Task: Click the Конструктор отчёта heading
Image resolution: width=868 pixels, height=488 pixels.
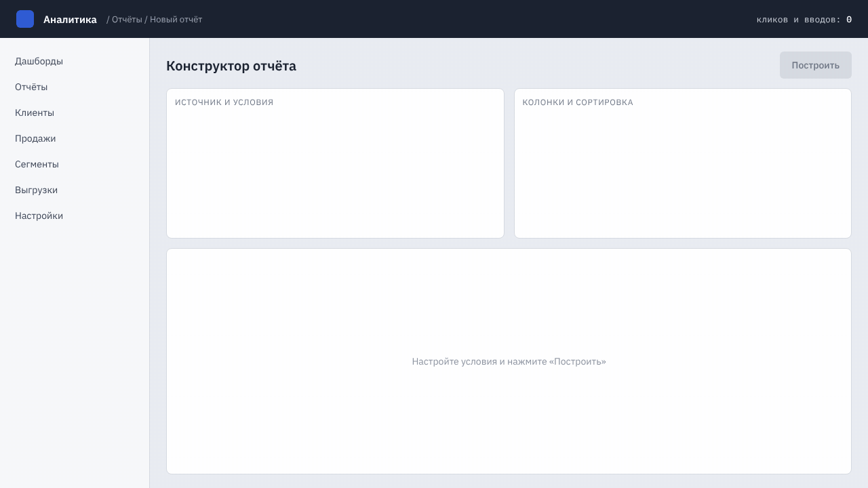Action: click(231, 66)
